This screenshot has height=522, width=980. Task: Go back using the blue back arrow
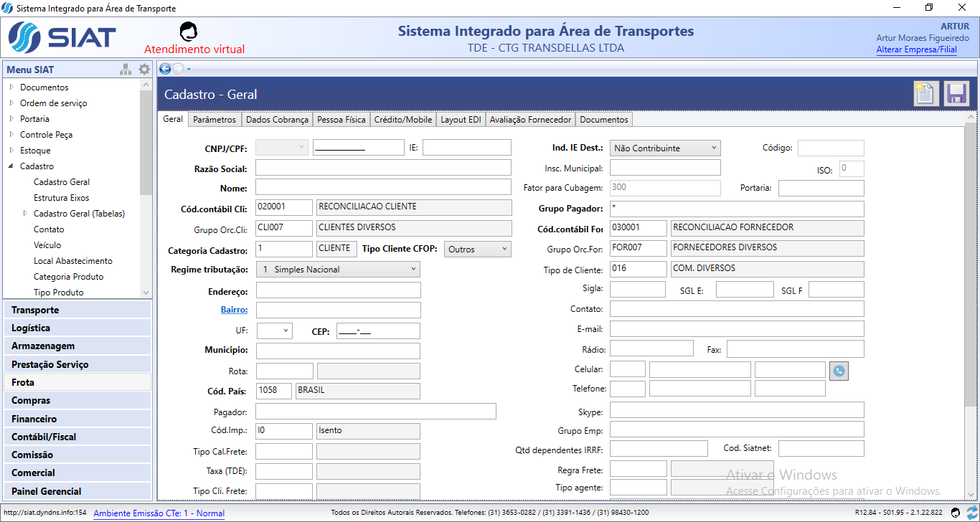point(165,69)
